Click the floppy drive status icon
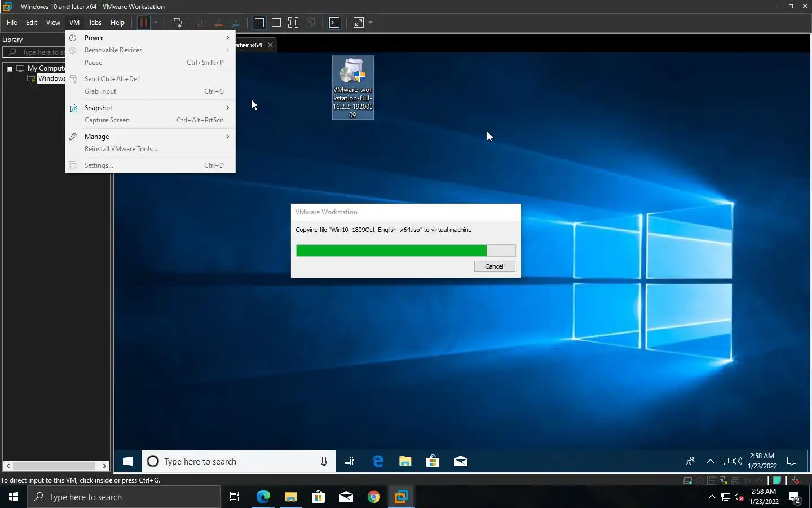 click(712, 481)
